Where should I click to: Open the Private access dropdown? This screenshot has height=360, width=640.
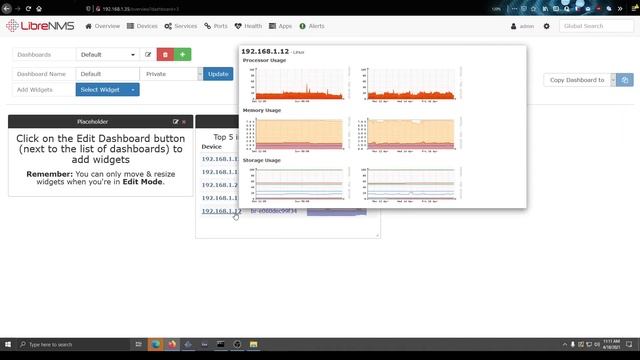point(171,74)
